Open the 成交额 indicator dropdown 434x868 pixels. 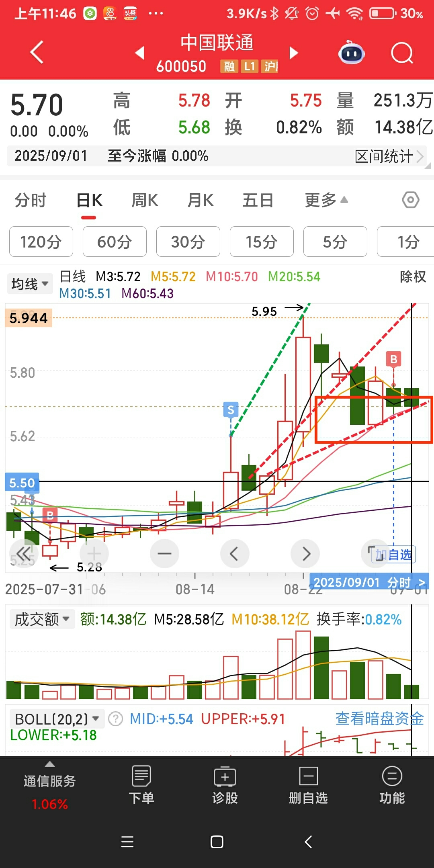(x=42, y=619)
